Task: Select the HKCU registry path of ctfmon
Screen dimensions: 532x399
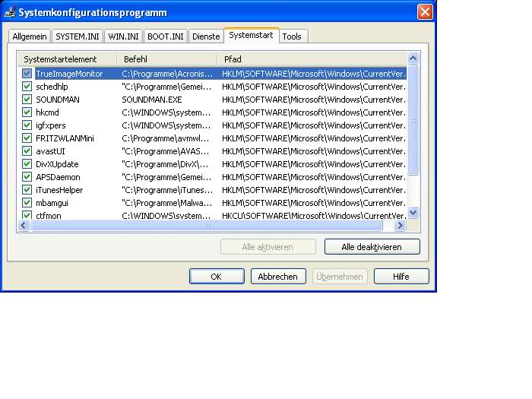Action: pos(314,215)
